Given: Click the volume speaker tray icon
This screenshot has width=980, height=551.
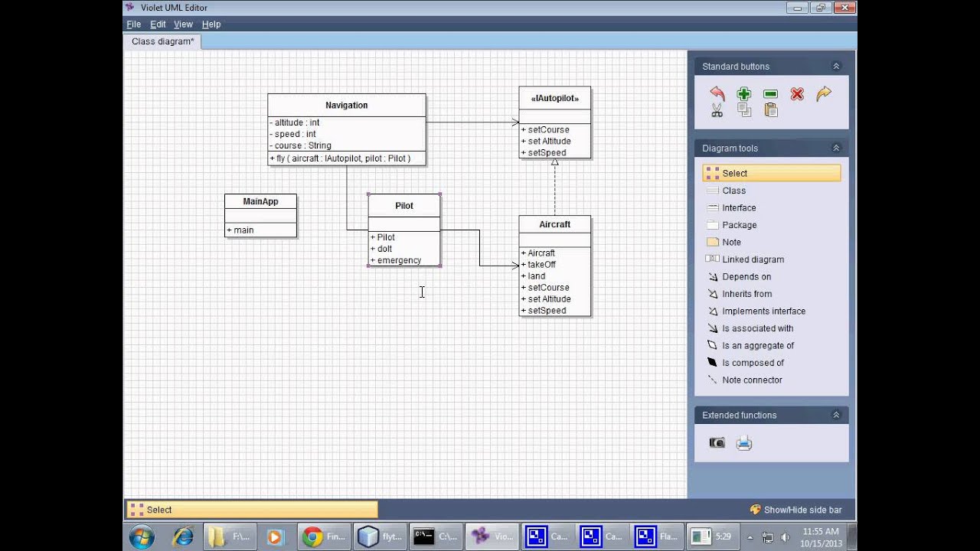Looking at the screenshot, I should pyautogui.click(x=785, y=537).
